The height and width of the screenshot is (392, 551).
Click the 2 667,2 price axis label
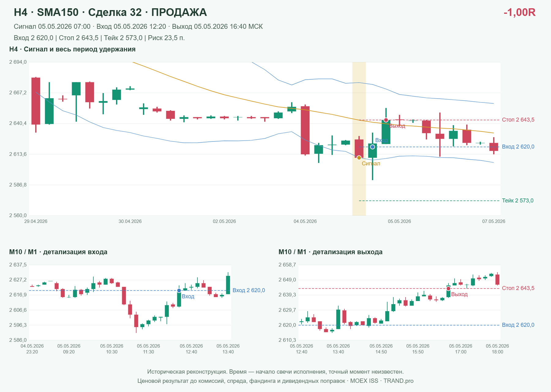coord(18,93)
